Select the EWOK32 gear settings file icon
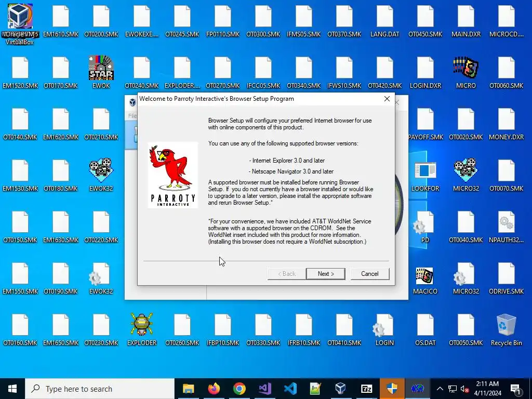The width and height of the screenshot is (532, 399). pyautogui.click(x=101, y=277)
